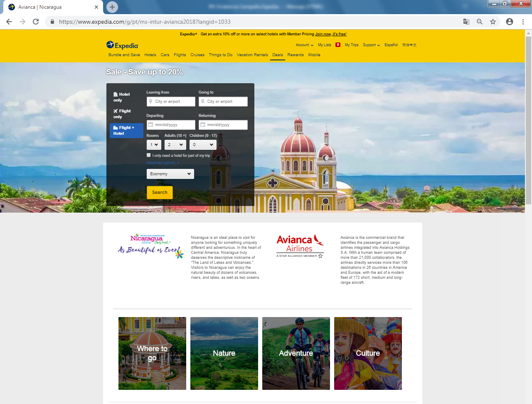Expand the Support menu
Viewport: 532px width, 404px height.
pyautogui.click(x=371, y=45)
